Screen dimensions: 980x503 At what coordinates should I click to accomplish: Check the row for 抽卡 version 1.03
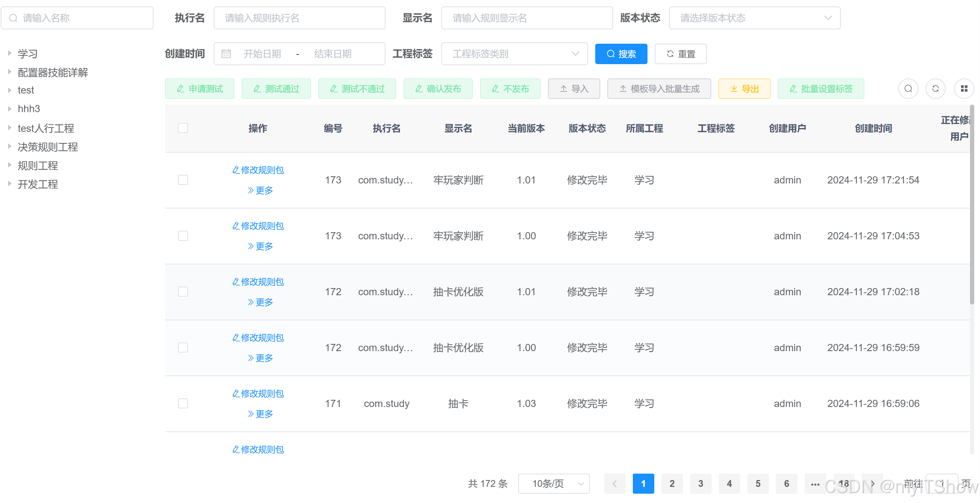(183, 403)
